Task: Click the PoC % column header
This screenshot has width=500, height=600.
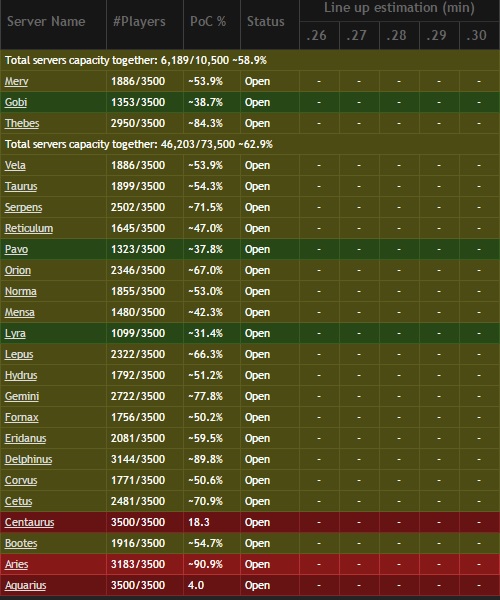Action: (x=208, y=22)
